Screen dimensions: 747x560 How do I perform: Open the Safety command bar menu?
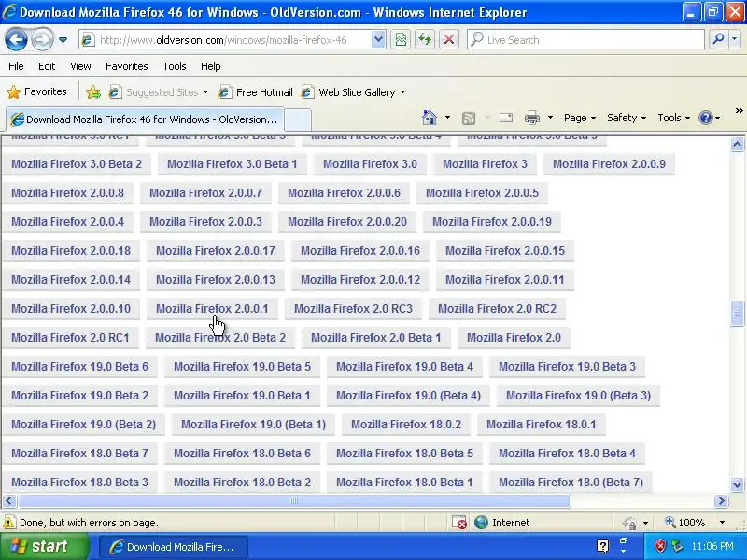point(626,118)
